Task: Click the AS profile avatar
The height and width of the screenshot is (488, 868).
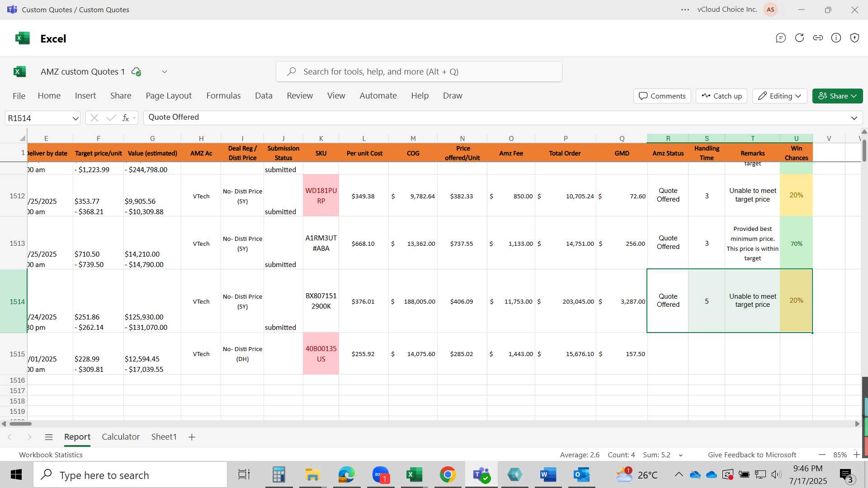Action: 770,9
